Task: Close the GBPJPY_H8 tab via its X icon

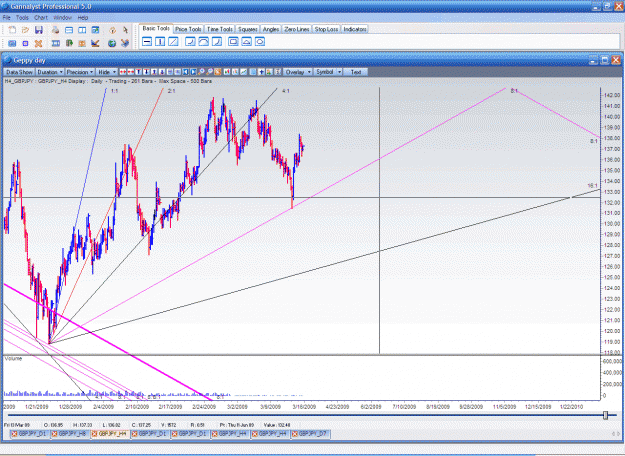Action: tap(55, 434)
